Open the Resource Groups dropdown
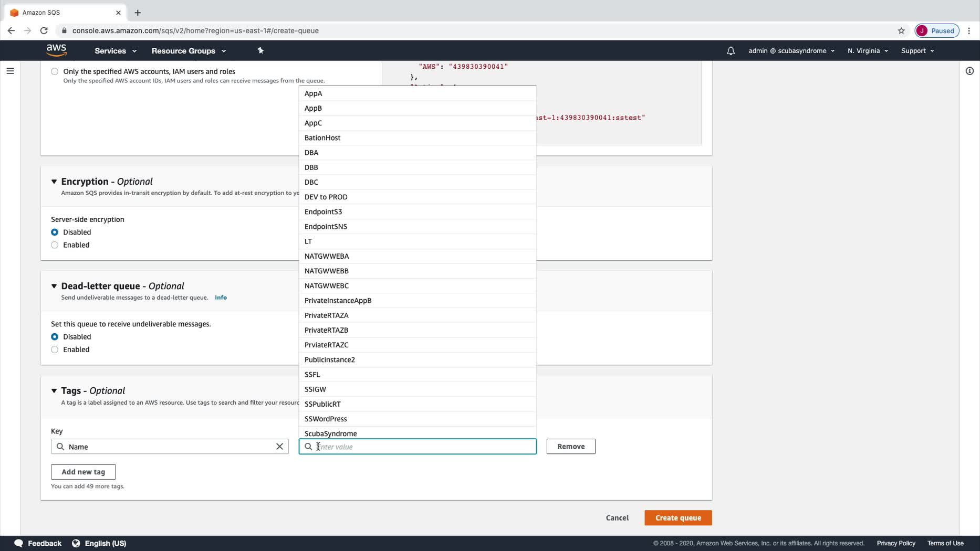The width and height of the screenshot is (980, 551). (x=189, y=51)
